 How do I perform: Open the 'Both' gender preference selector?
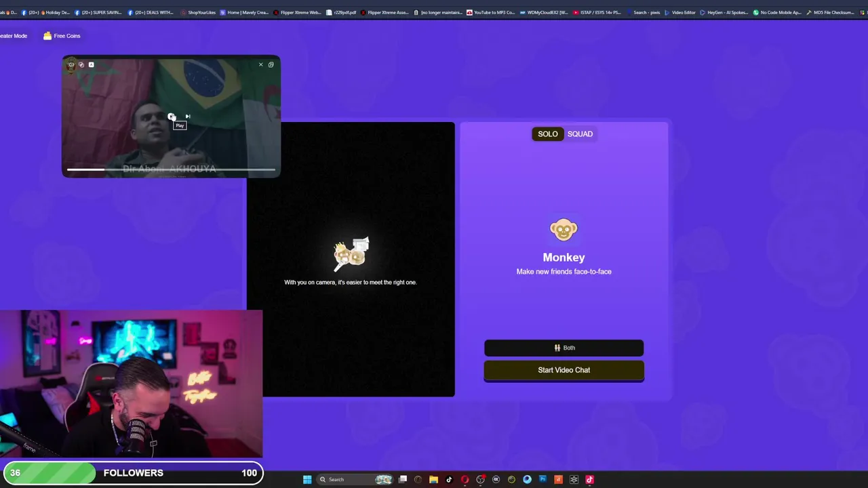564,348
